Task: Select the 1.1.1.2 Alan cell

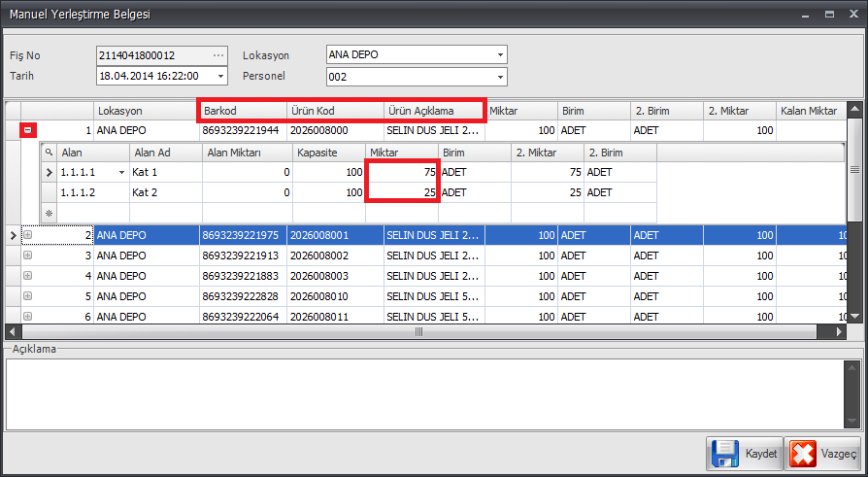Action: click(x=93, y=192)
